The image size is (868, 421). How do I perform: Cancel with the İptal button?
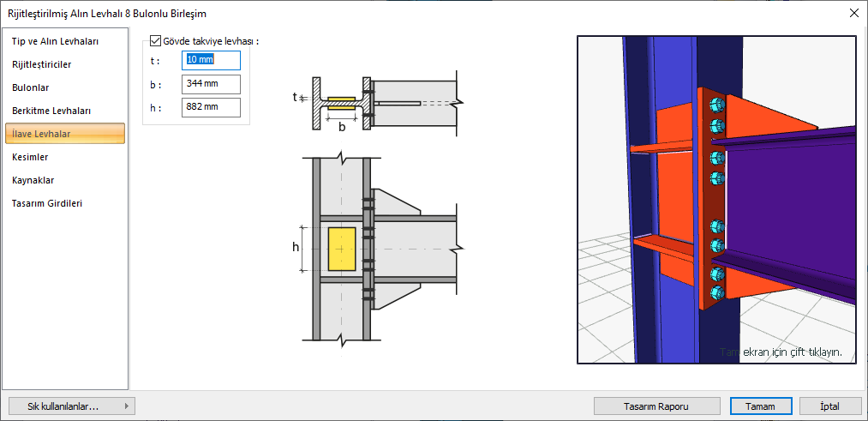tap(829, 406)
